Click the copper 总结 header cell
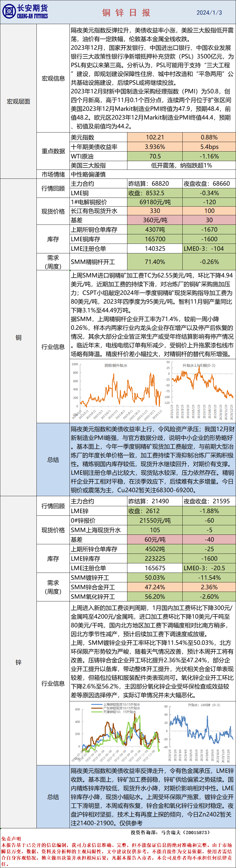 [53, 460]
